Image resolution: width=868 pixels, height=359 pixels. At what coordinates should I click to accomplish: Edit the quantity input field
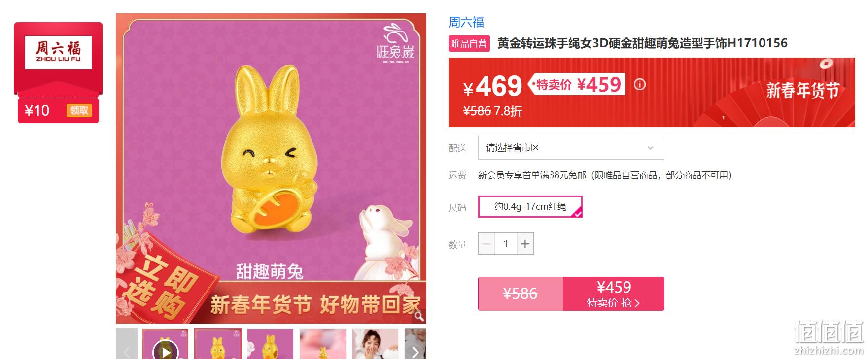click(x=506, y=244)
